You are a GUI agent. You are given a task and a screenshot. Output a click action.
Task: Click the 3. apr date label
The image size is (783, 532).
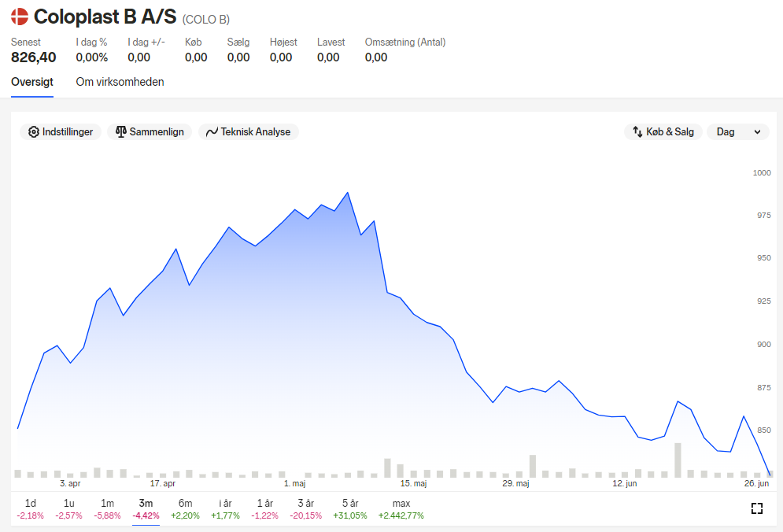click(70, 483)
